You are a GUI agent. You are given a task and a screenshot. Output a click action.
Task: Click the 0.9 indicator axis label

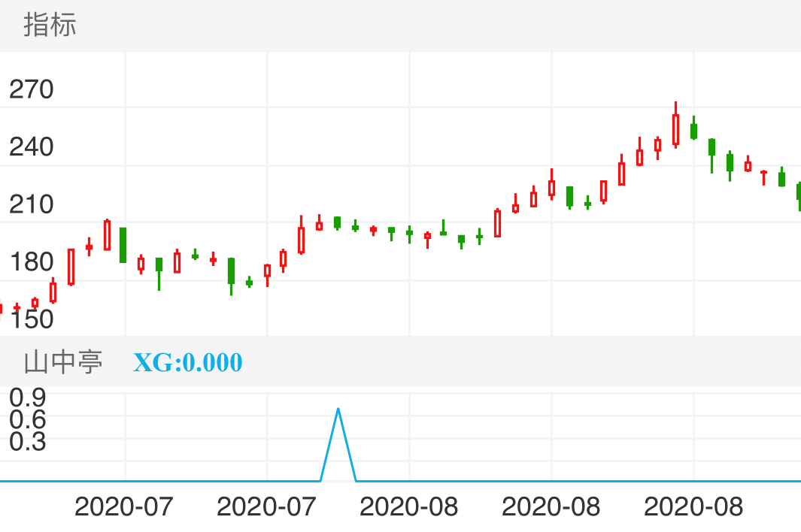[x=28, y=397]
